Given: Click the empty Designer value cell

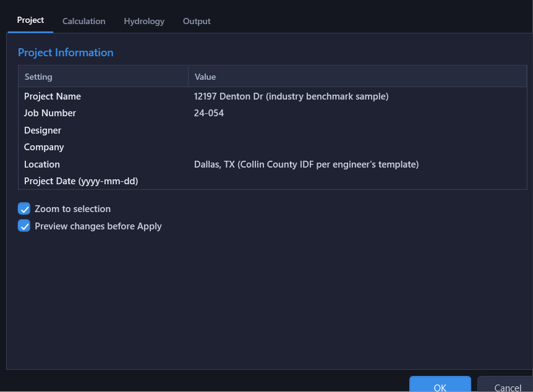Looking at the screenshot, I should [x=357, y=130].
